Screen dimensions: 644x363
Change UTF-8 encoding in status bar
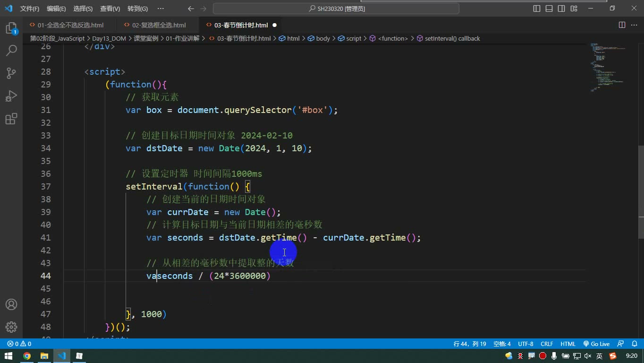point(525,344)
